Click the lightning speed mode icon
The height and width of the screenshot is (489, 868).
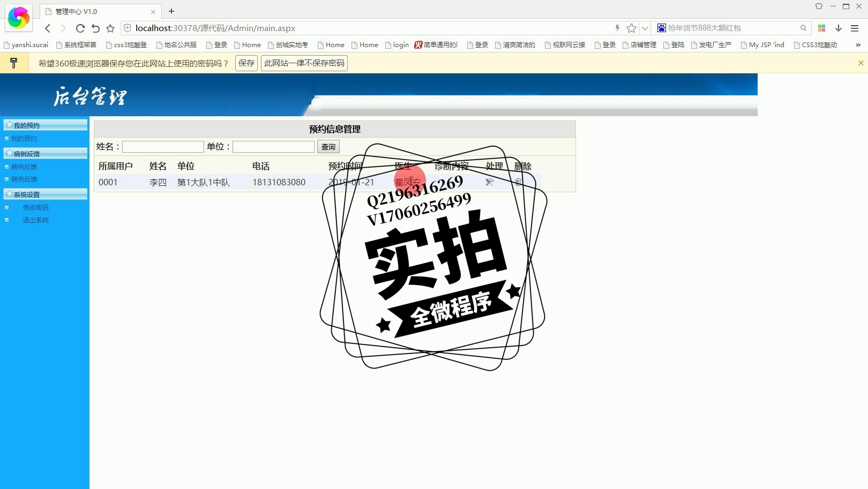pyautogui.click(x=617, y=28)
